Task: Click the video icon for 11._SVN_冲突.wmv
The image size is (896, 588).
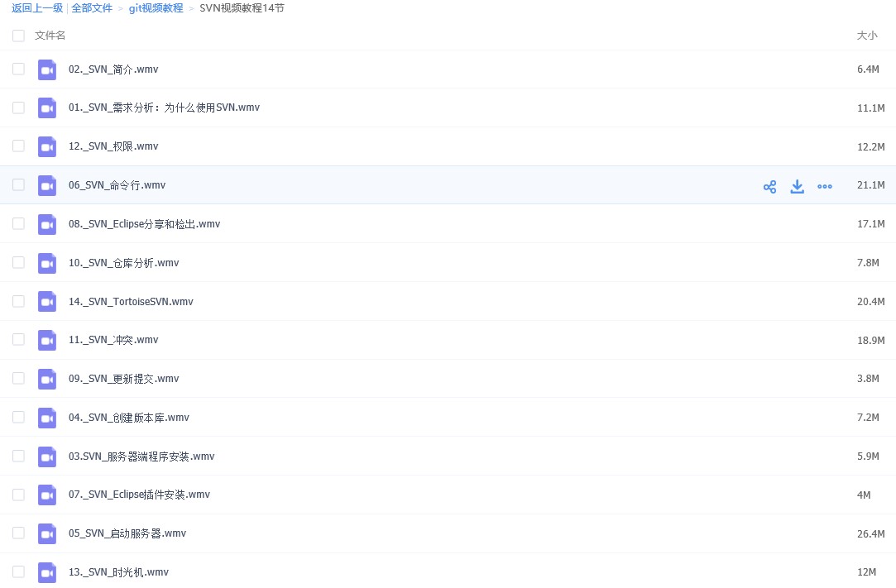Action: pyautogui.click(x=47, y=341)
